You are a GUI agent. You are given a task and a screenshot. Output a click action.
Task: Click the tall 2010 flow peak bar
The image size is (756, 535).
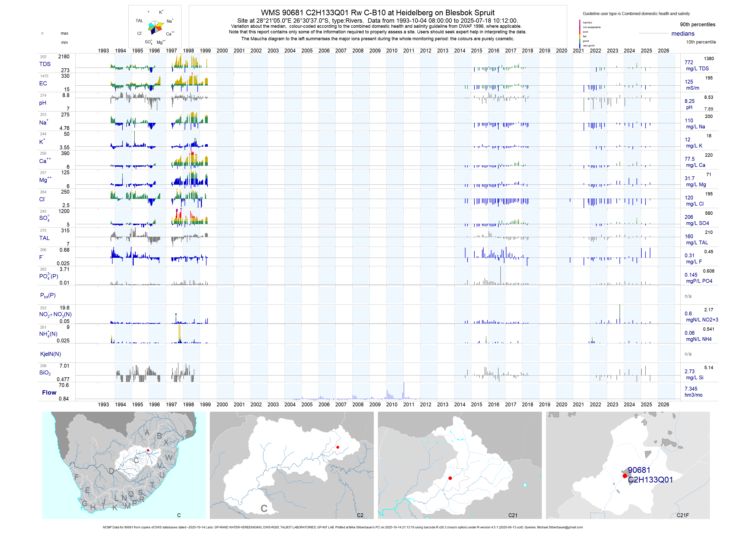coord(404,391)
